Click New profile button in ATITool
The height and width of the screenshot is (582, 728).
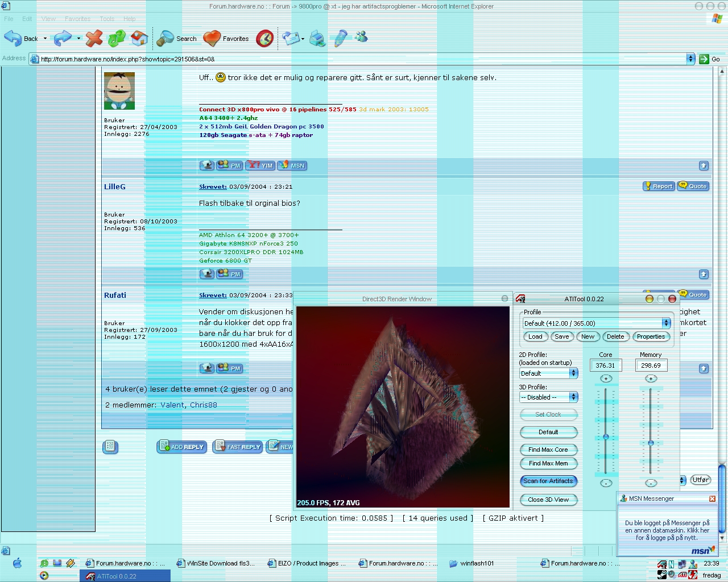pyautogui.click(x=588, y=336)
